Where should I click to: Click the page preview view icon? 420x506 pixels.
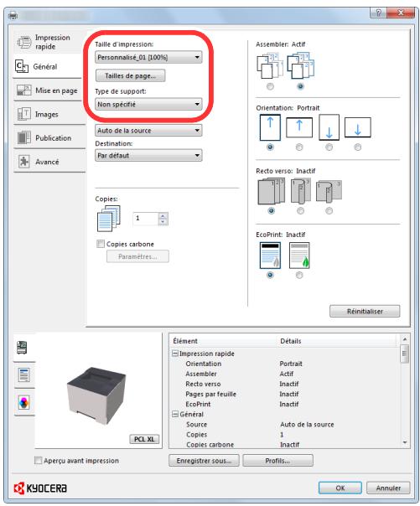pos(23,374)
